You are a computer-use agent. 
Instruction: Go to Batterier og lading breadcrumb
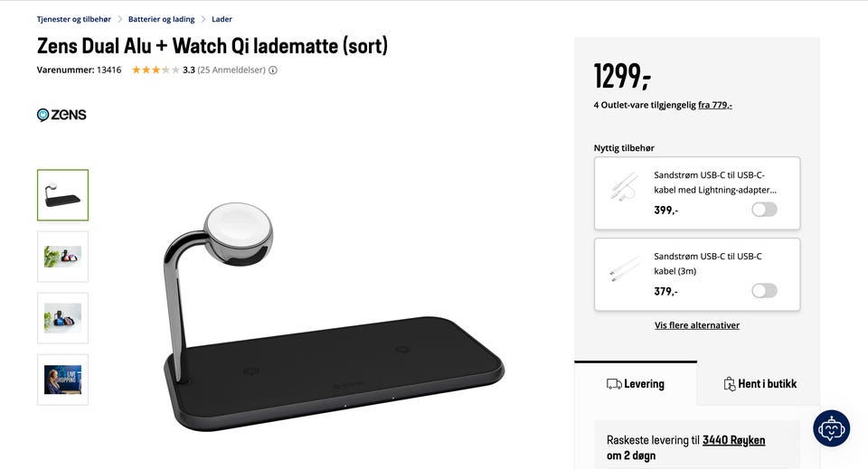(x=161, y=19)
